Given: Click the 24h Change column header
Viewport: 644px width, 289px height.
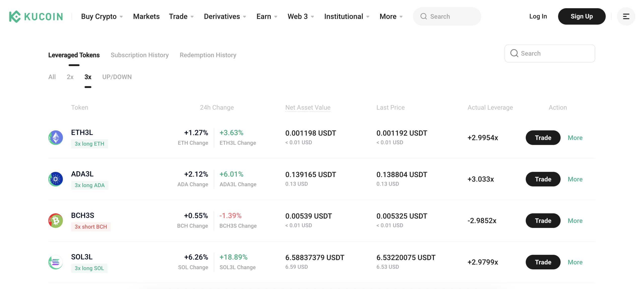Looking at the screenshot, I should (x=217, y=108).
